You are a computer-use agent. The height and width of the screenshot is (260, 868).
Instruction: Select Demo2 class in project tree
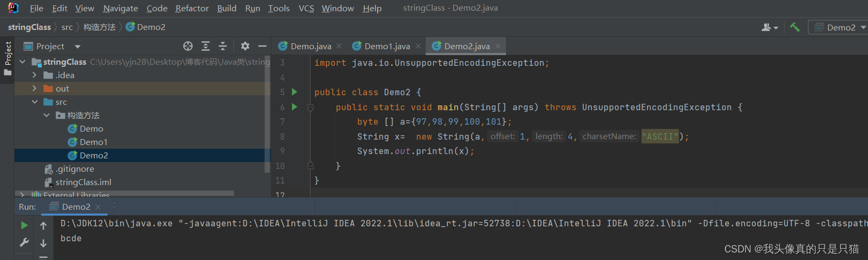[x=142, y=155]
